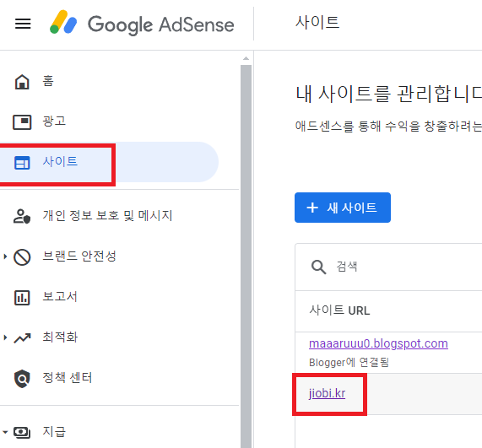482x448 pixels.
Task: Open 보고서 menu item
Action: (60, 296)
